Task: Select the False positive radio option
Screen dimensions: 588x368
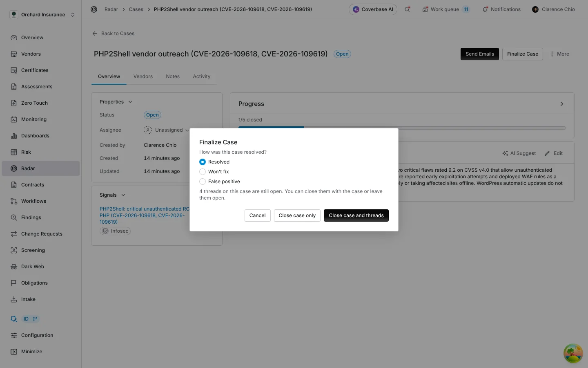Action: (x=203, y=182)
